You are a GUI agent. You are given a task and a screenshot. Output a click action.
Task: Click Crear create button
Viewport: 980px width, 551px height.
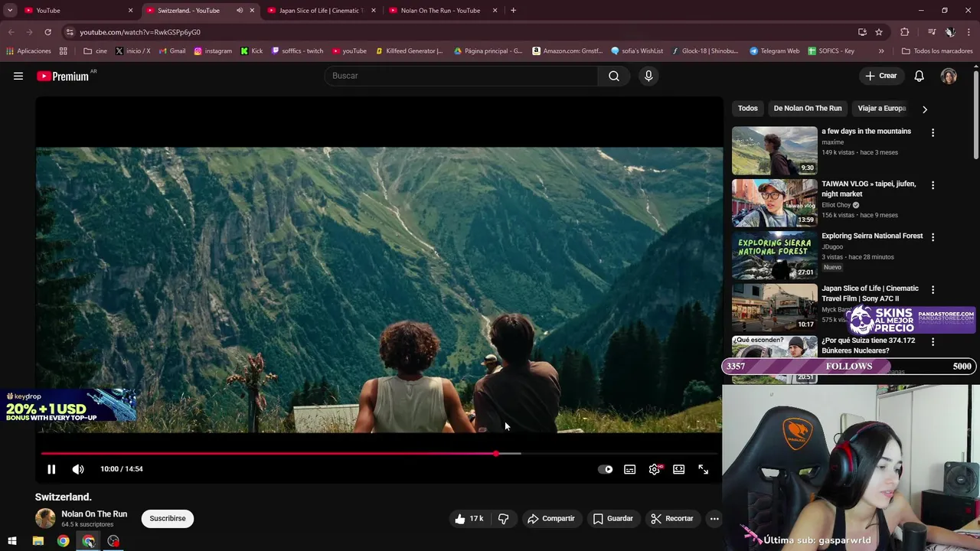point(880,76)
